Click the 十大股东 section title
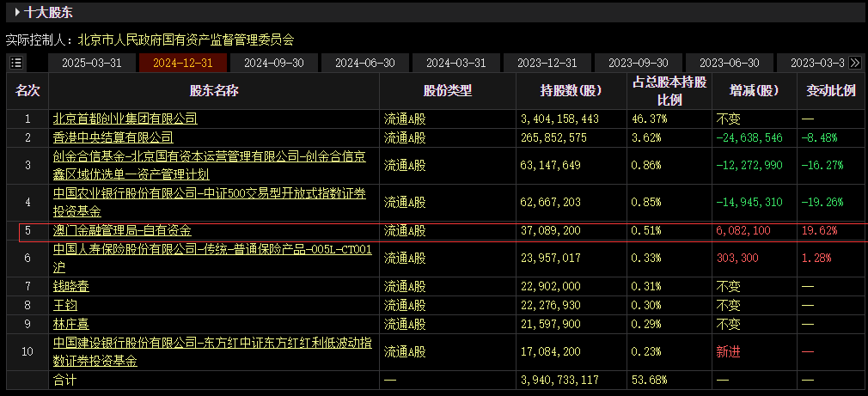 pyautogui.click(x=48, y=12)
